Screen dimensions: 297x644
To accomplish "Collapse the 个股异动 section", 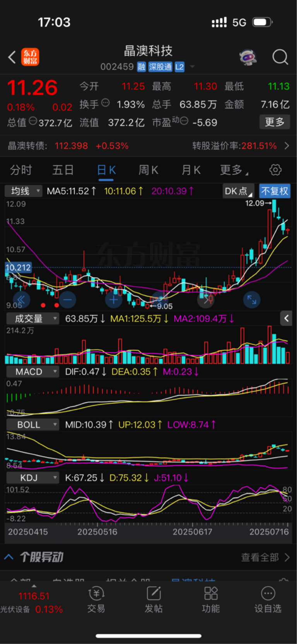I will pyautogui.click(x=9, y=557).
